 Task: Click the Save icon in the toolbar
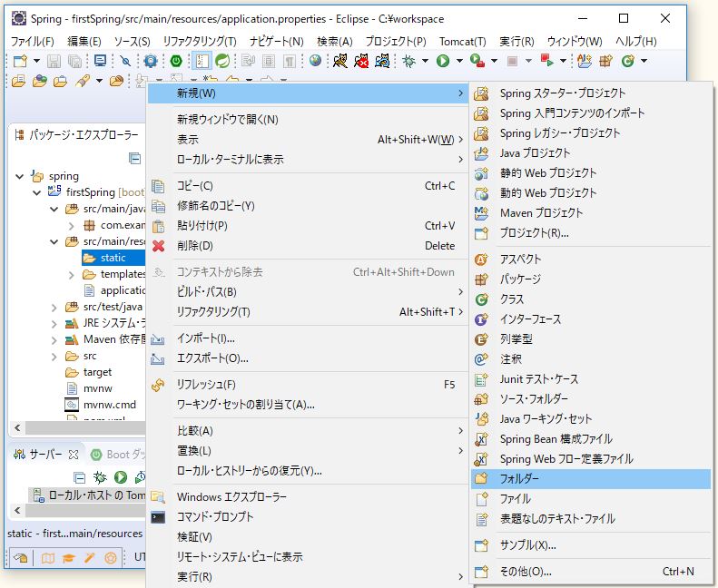coord(54,61)
